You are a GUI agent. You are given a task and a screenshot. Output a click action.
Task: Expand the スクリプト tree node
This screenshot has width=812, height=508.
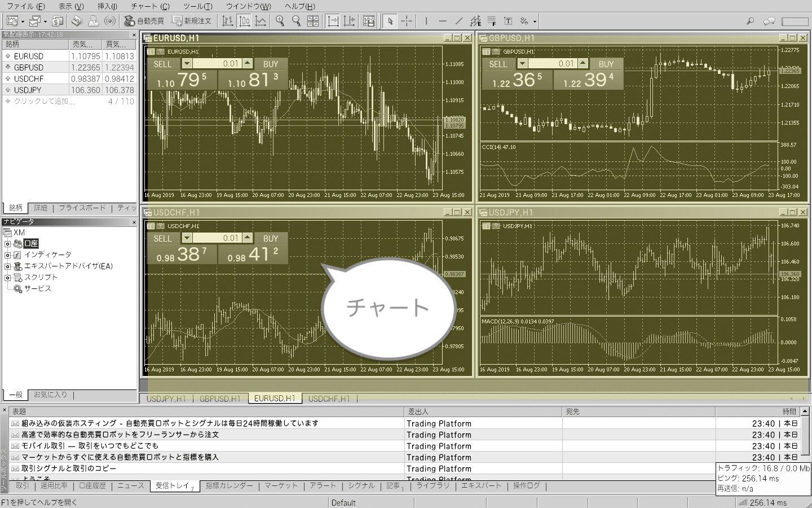tap(7, 278)
